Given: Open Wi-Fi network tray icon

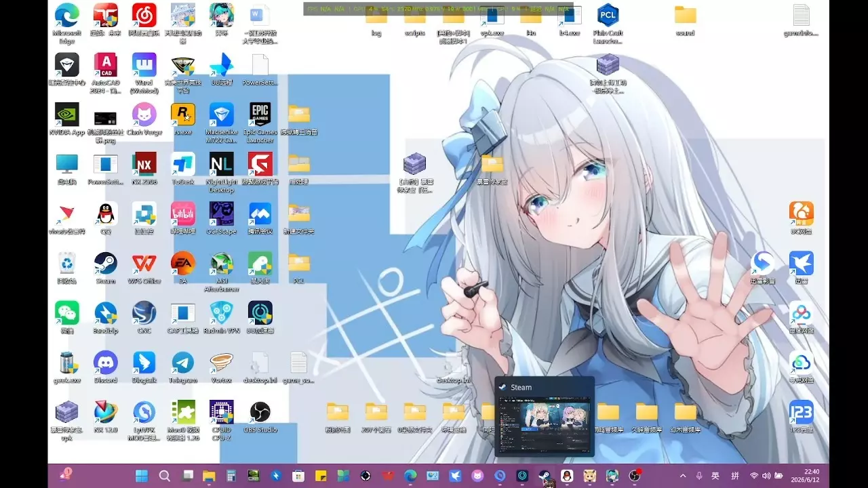Looking at the screenshot, I should click(x=754, y=476).
